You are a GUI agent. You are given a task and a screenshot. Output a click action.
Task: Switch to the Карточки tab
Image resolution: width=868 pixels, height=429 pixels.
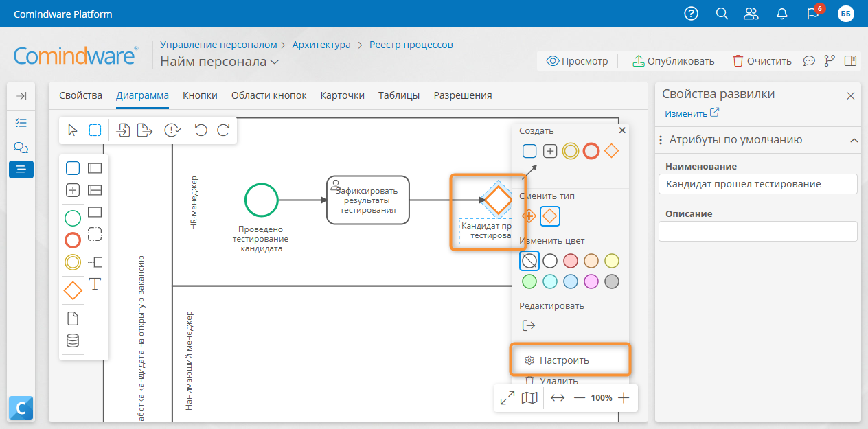pos(343,95)
